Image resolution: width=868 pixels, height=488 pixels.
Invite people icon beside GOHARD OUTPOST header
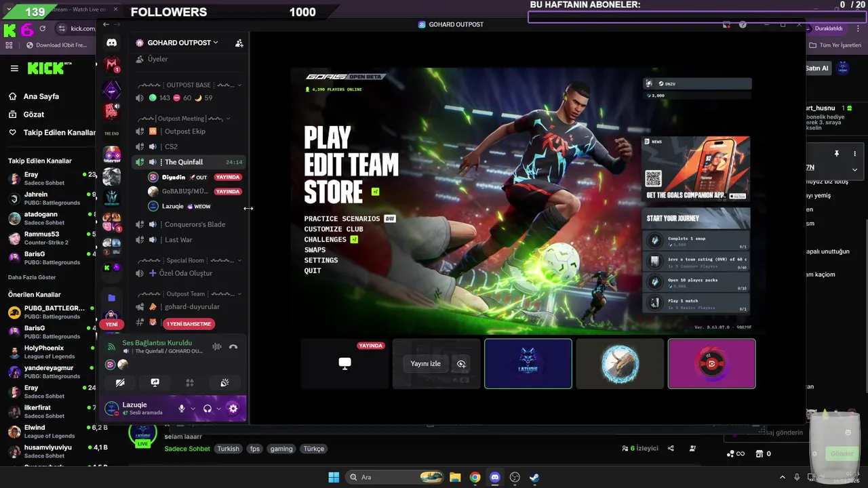[239, 43]
